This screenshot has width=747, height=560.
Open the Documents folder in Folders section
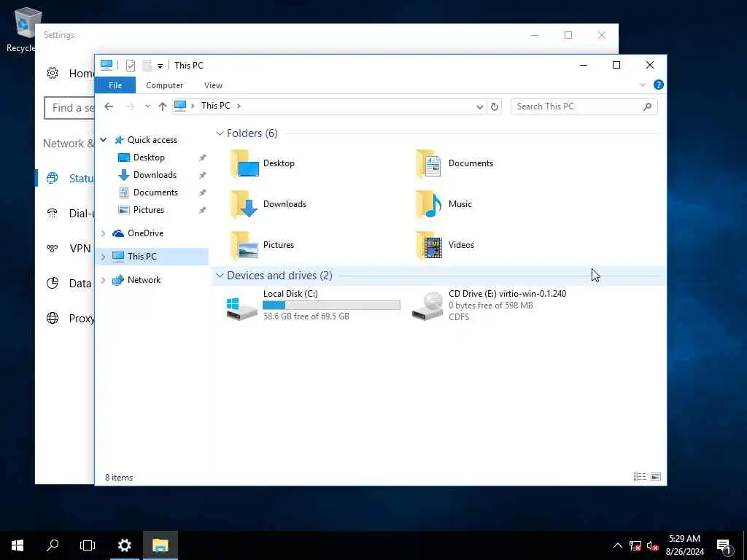pos(454,163)
